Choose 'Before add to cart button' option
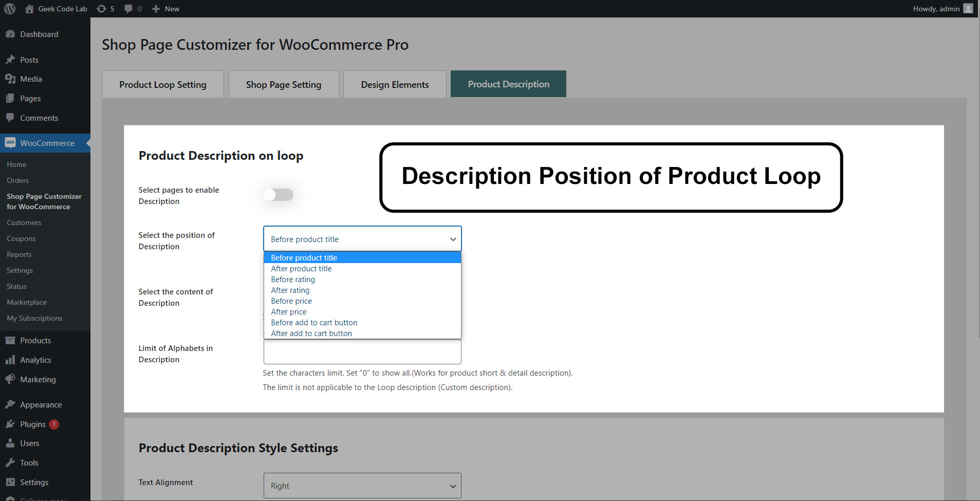The height and width of the screenshot is (501, 980). coord(362,322)
